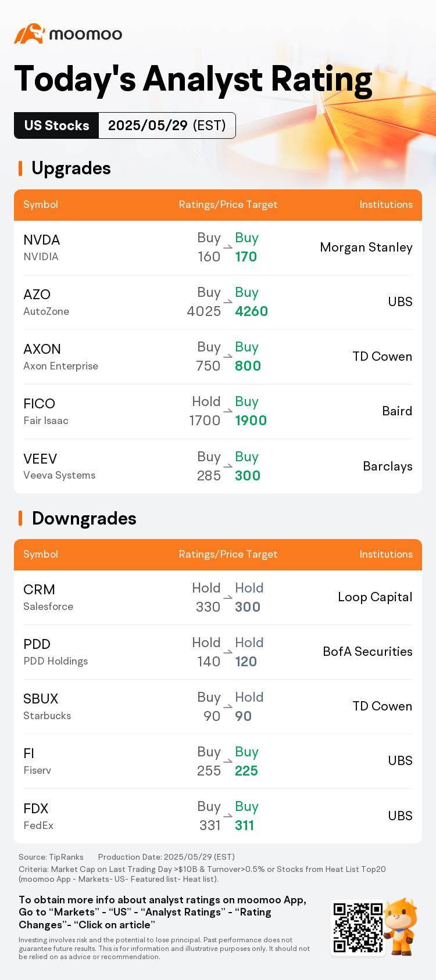
Task: Click the arrow in the FICO rating row
Action: [228, 411]
